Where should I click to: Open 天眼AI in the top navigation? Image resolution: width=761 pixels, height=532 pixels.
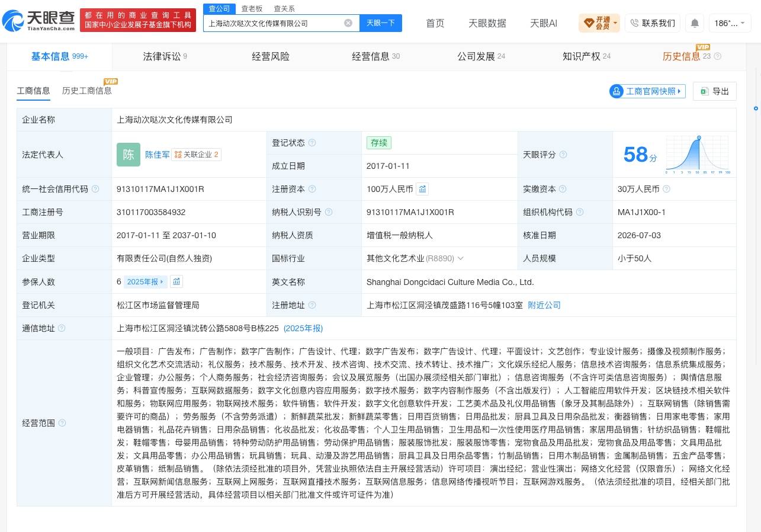pyautogui.click(x=544, y=23)
